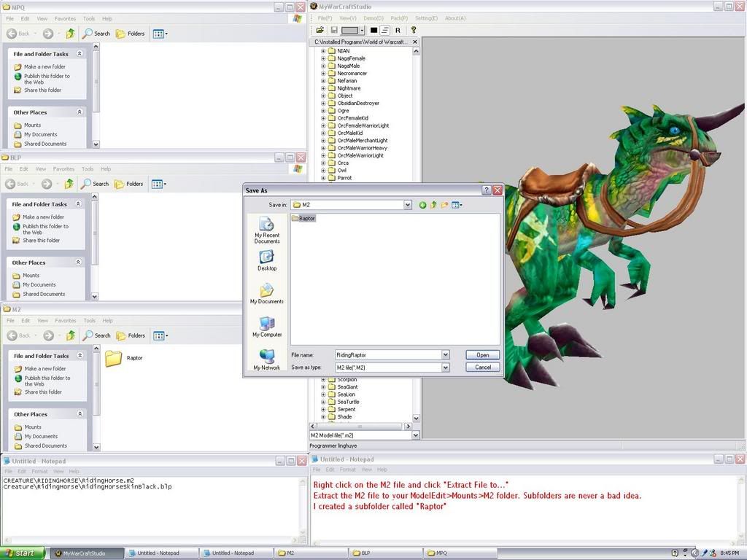Select My Network in Save As places bar
This screenshot has width=747, height=560.
[267, 360]
